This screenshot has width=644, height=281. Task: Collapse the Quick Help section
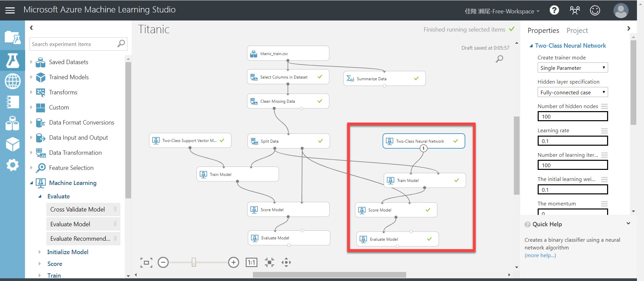tap(628, 224)
